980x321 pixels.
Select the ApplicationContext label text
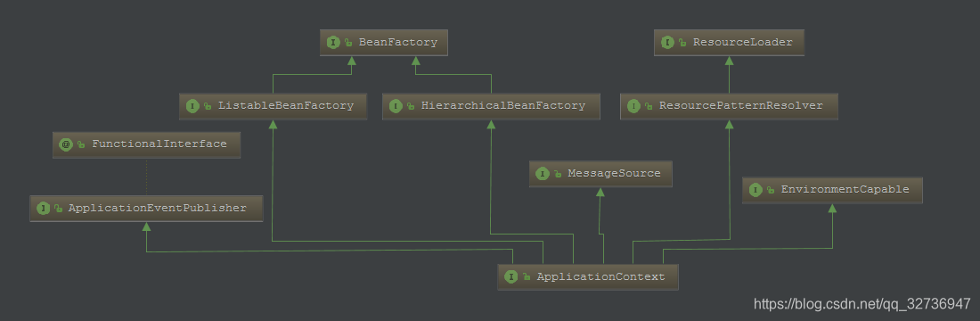[x=600, y=276]
